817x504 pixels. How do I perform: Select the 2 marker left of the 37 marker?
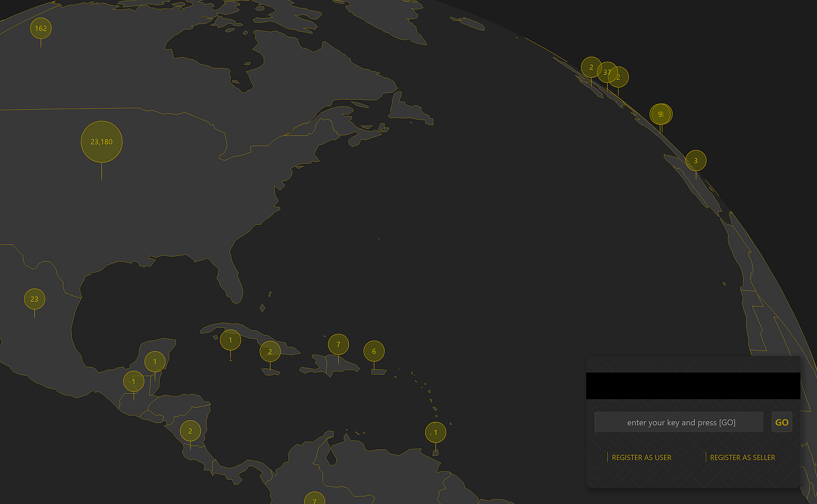coord(590,67)
